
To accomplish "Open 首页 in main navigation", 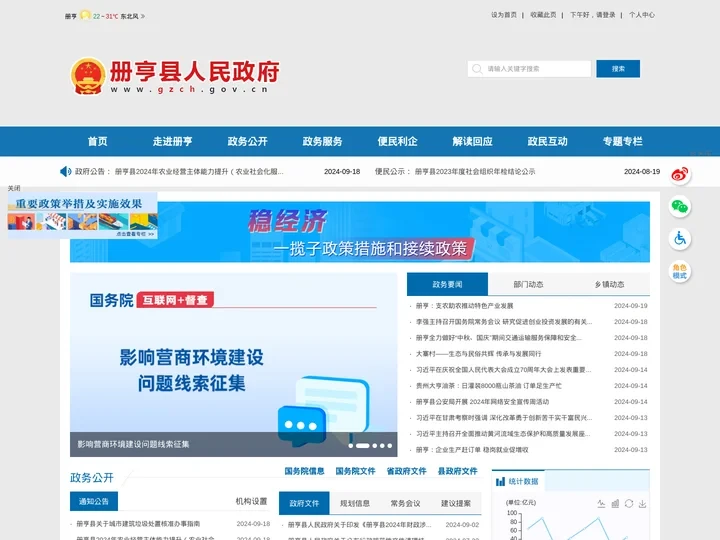I will pyautogui.click(x=98, y=141).
